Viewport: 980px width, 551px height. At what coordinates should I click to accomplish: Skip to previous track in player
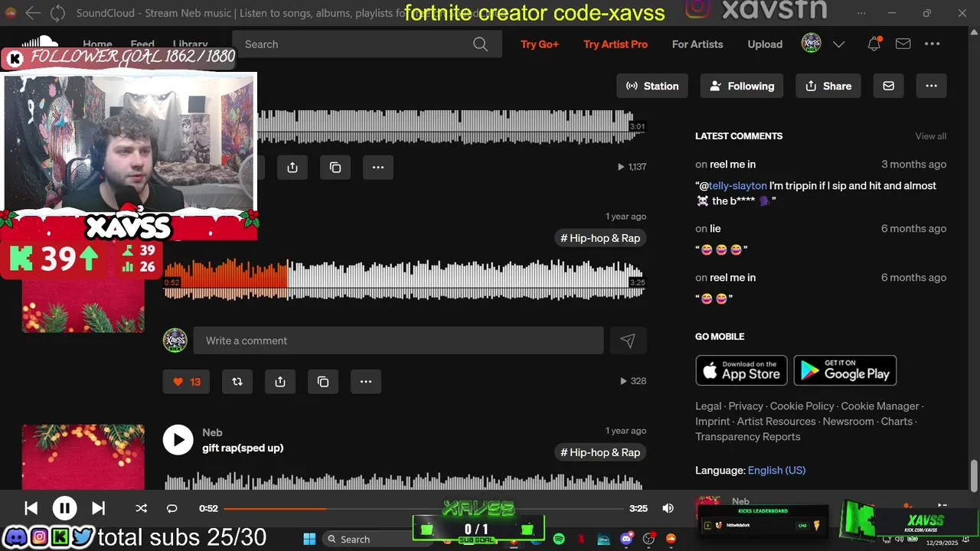click(x=31, y=508)
